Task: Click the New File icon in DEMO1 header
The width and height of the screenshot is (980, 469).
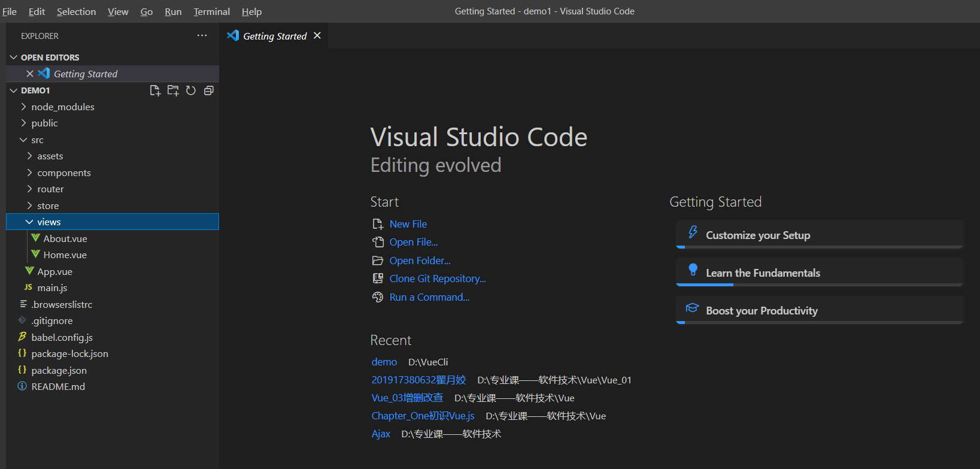Action: 155,90
